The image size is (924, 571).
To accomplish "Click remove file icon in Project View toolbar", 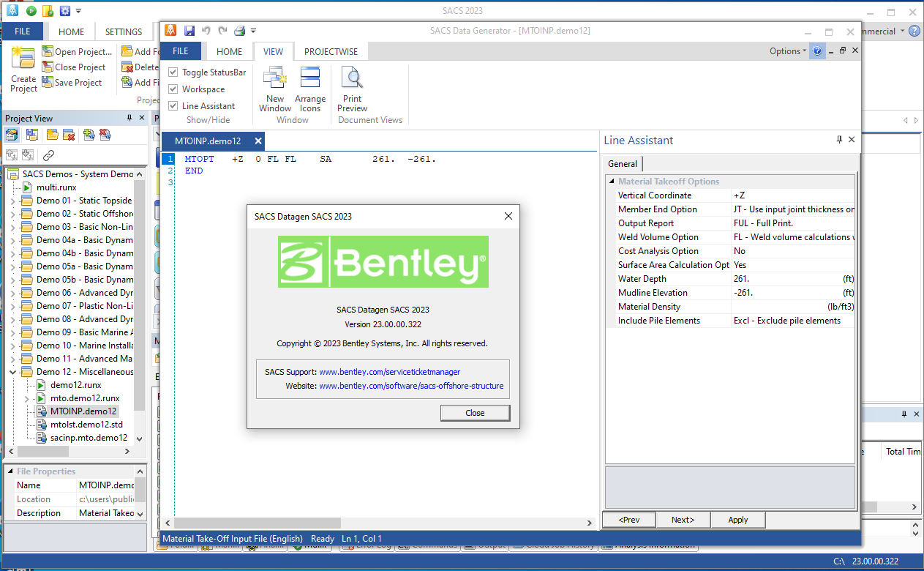I will [x=105, y=135].
